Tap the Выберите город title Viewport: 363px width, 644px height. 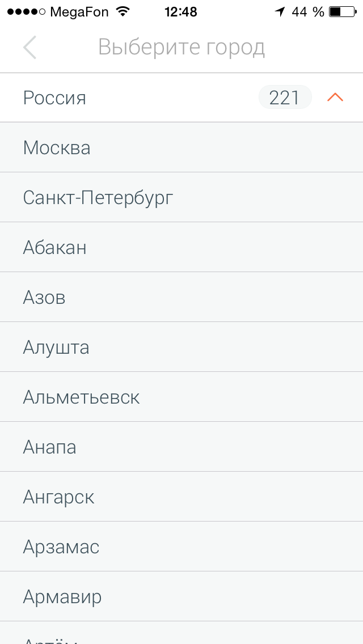click(x=181, y=48)
